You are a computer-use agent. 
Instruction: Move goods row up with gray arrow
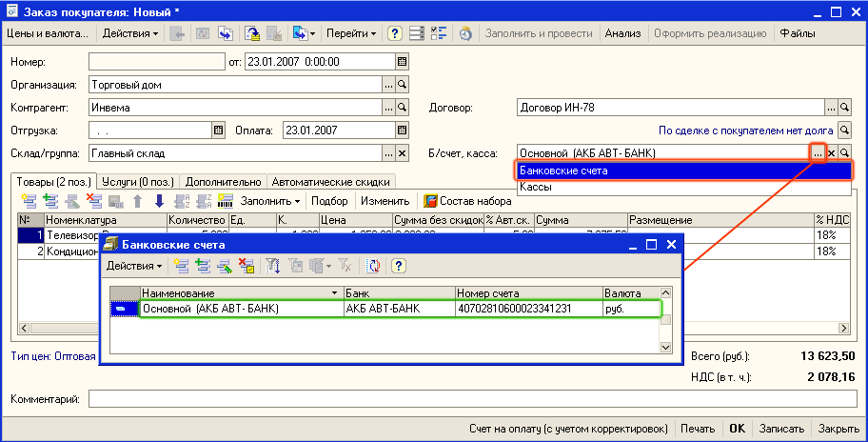[138, 201]
